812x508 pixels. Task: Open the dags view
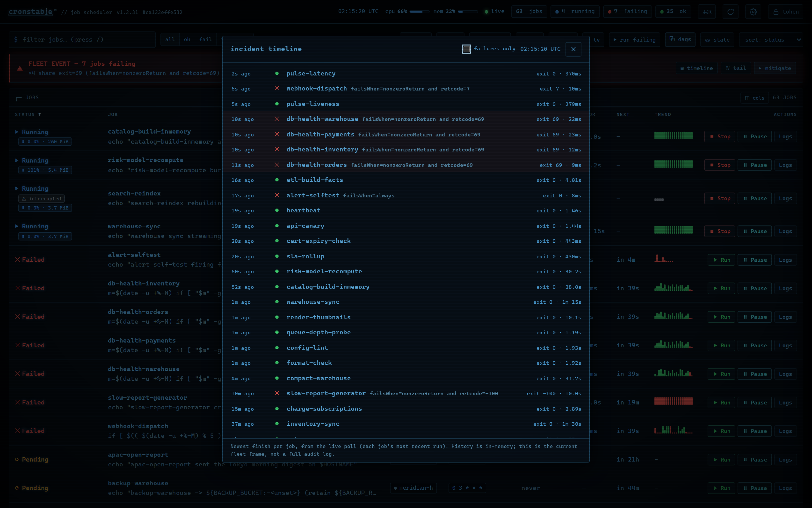(680, 40)
